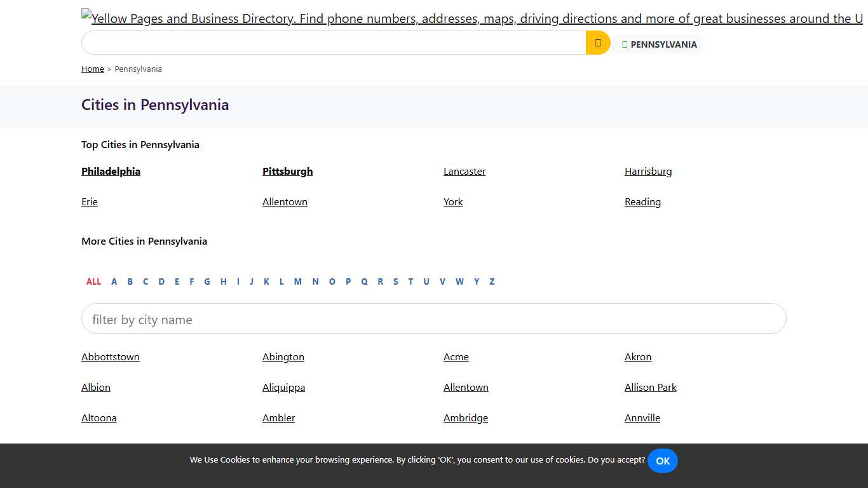Open the Home breadcrumb link
Image resolution: width=868 pixels, height=488 pixels.
[92, 69]
